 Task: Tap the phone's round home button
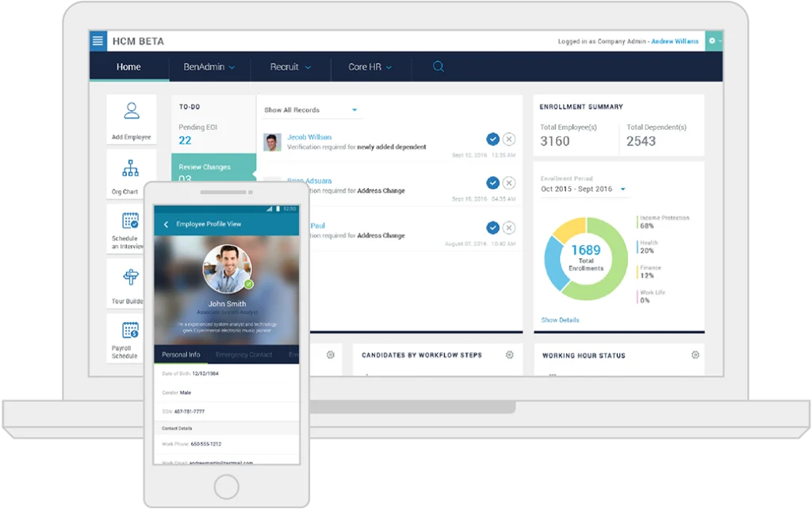(226, 487)
